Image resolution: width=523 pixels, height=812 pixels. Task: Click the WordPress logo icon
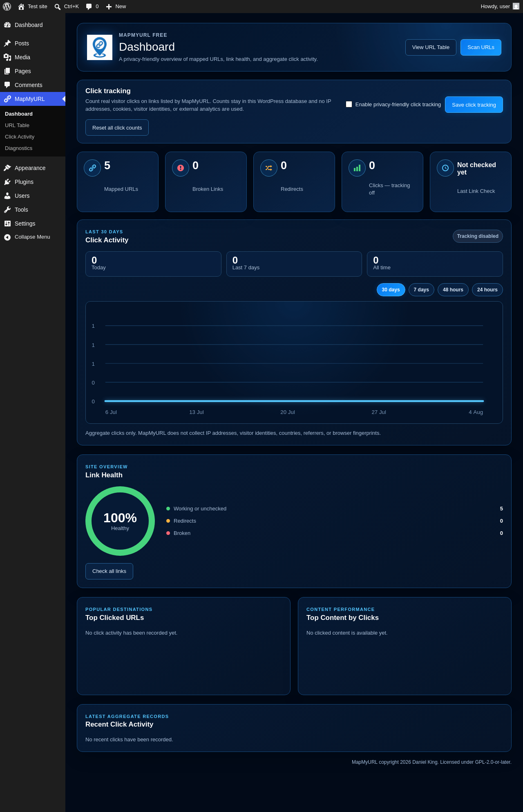[x=7, y=7]
